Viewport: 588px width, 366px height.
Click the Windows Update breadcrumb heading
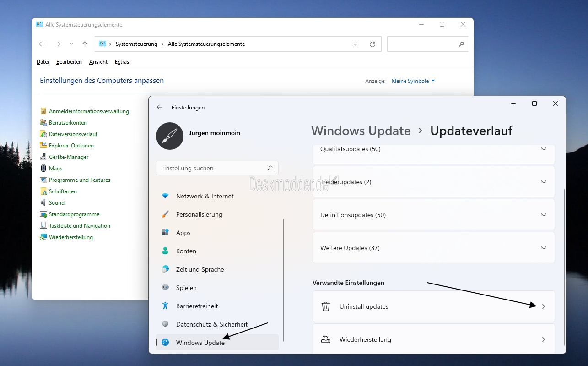(361, 131)
